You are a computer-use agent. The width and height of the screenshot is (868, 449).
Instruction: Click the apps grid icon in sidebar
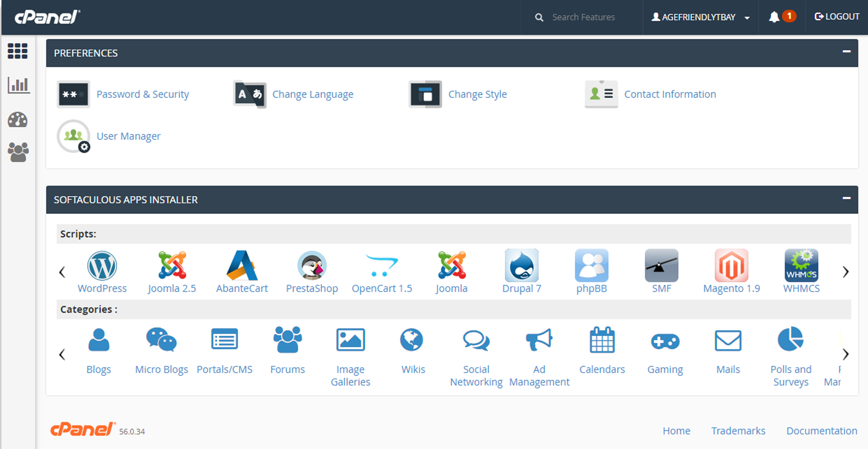point(18,51)
